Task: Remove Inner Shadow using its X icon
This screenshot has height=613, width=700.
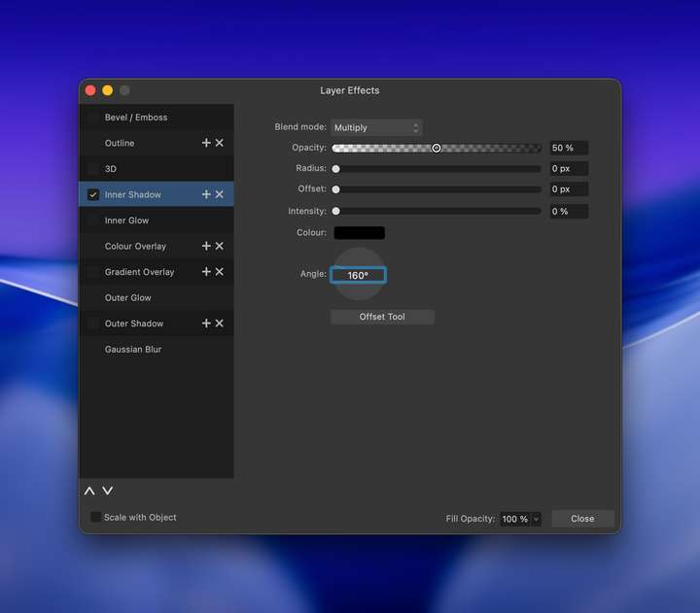Action: coord(220,194)
